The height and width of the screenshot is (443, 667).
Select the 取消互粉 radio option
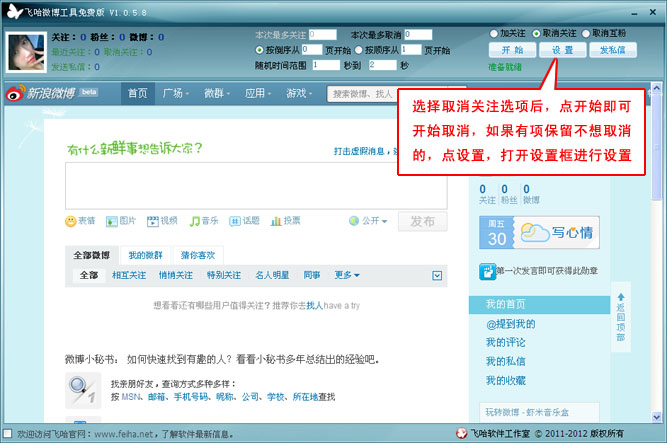[x=586, y=33]
